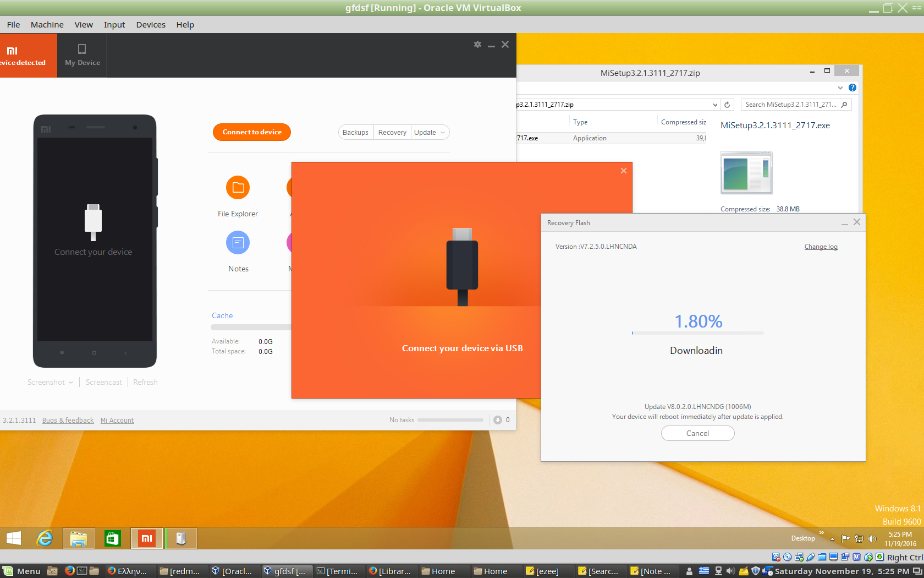
Task: Close the orange Connect via USB dialog
Action: [x=624, y=171]
